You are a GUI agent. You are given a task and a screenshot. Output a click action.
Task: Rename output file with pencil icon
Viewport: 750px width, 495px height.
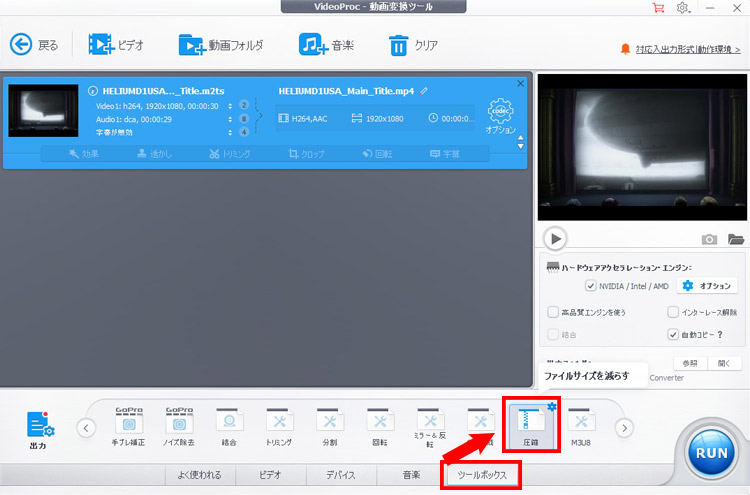tap(424, 91)
